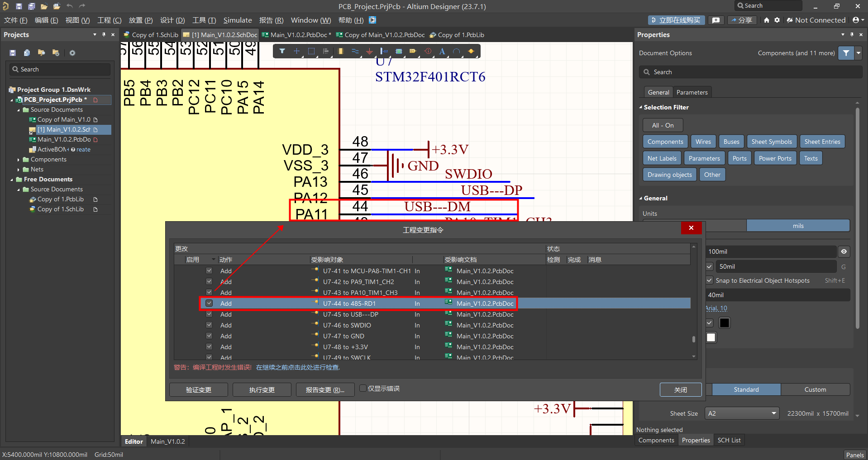Open the 设计 (D) menu

pos(172,20)
